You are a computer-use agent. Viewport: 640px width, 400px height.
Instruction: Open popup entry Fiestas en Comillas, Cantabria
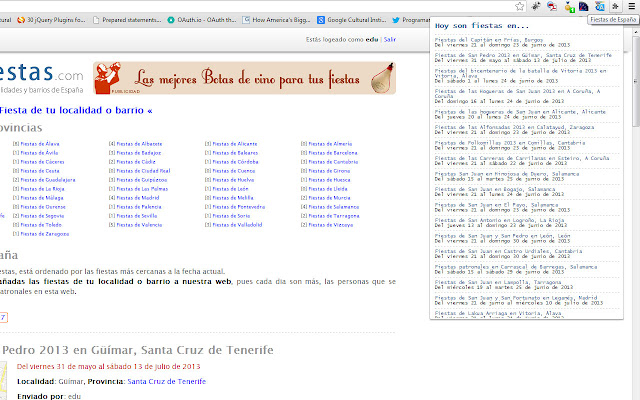510,142
